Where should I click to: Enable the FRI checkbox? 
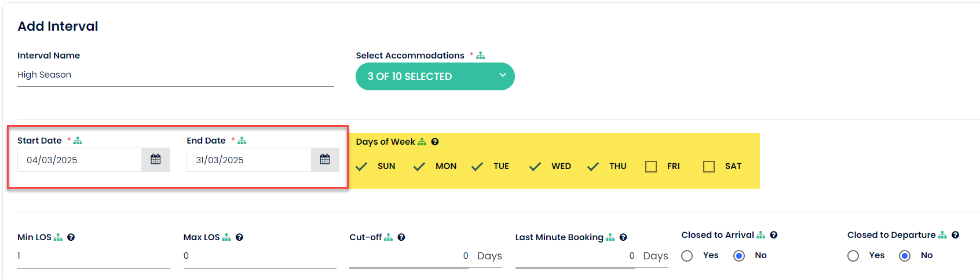pyautogui.click(x=651, y=167)
